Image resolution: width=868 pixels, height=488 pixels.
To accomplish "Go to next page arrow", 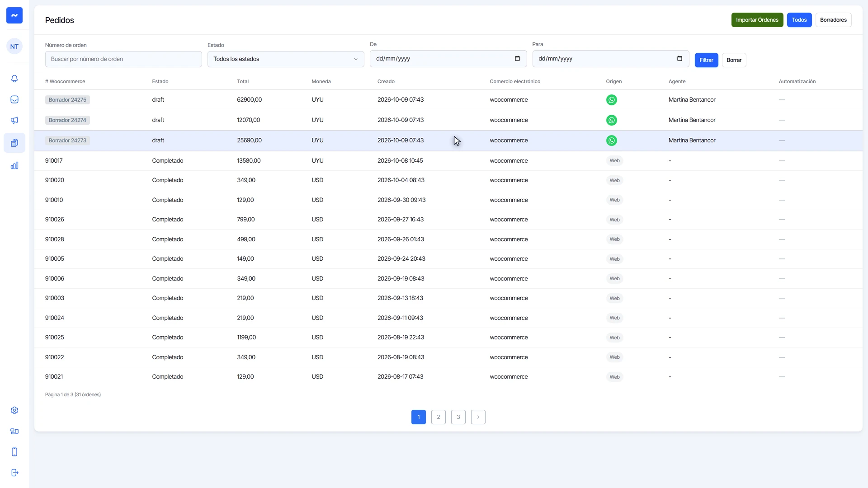I will pos(478,417).
